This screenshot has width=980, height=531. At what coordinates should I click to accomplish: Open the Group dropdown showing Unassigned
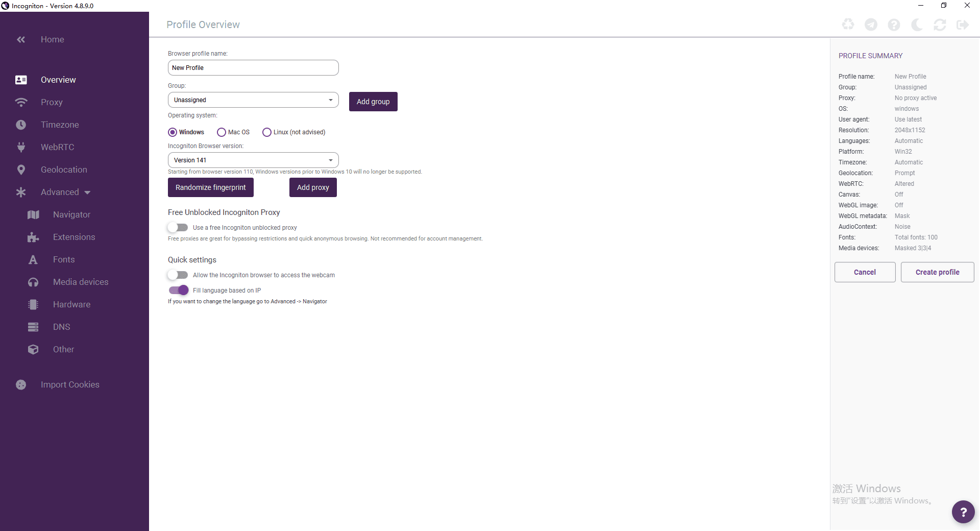(253, 100)
